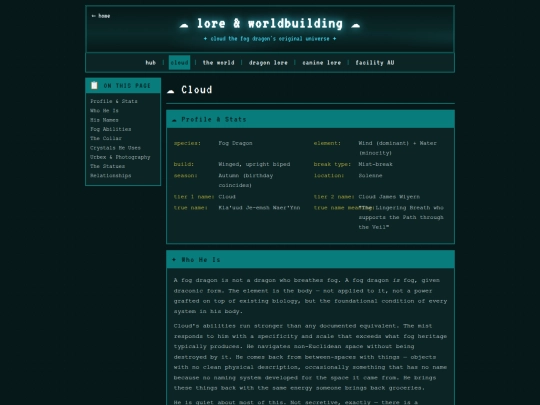Go to Fog Abilities section
Screen dimensions: 540x405
(x=111, y=129)
